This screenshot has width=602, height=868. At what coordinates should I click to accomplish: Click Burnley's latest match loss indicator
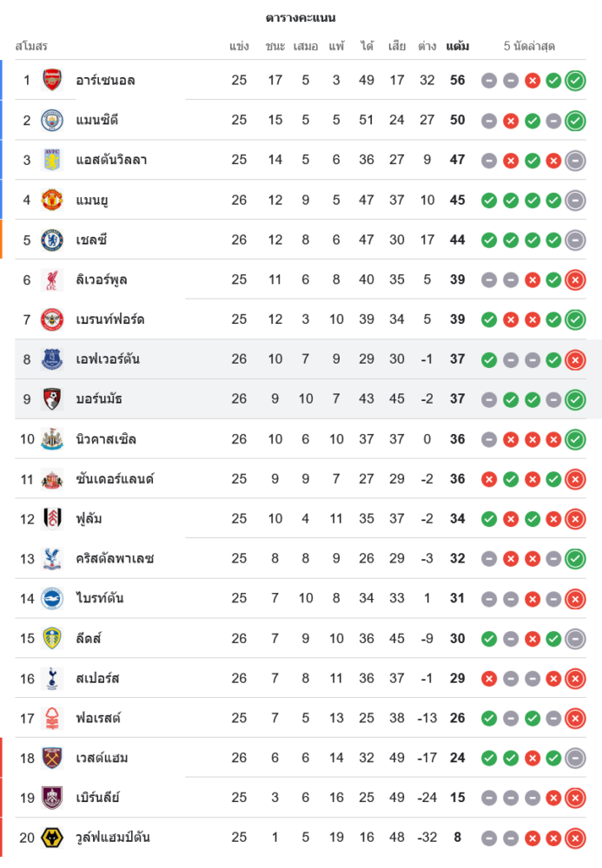coord(574,798)
